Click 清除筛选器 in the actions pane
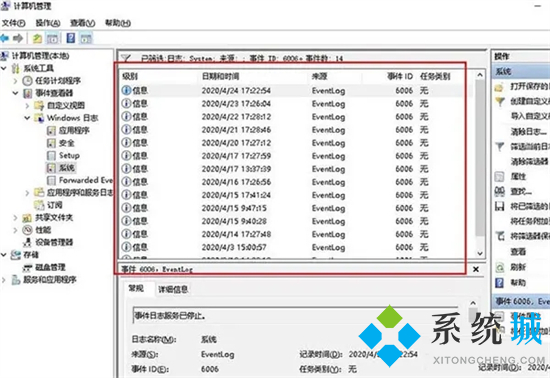This screenshot has width=550, height=378. 529,161
